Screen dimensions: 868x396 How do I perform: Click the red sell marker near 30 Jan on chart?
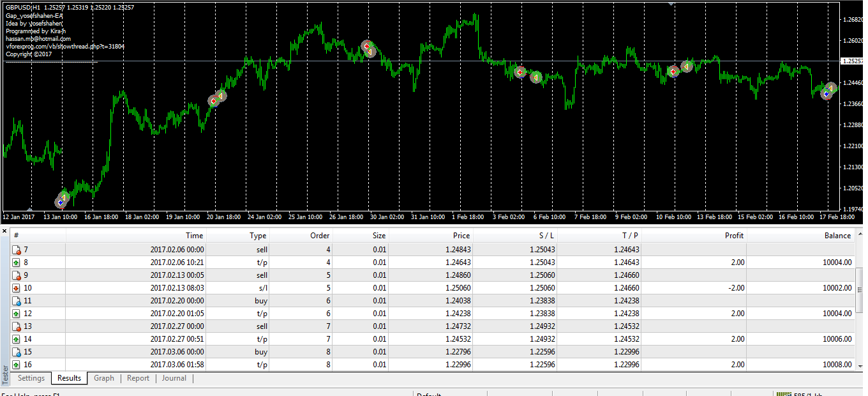tap(366, 46)
